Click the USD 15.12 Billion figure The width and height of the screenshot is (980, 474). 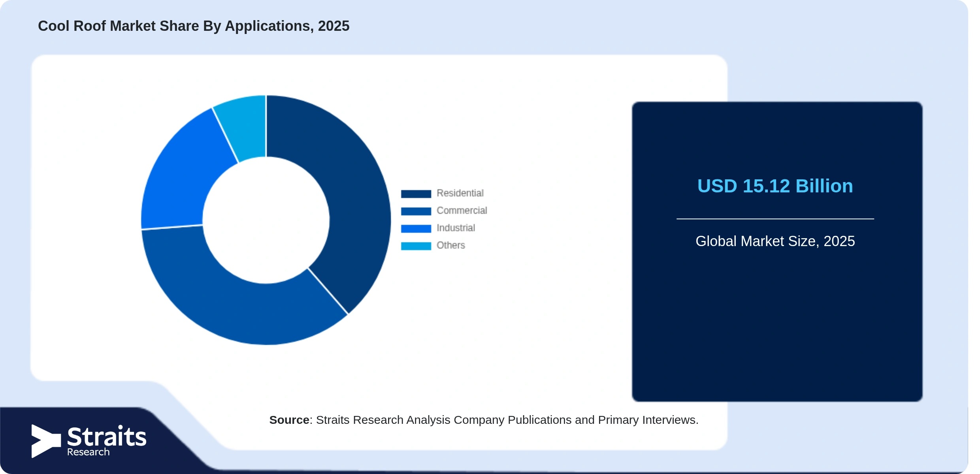pyautogui.click(x=775, y=186)
